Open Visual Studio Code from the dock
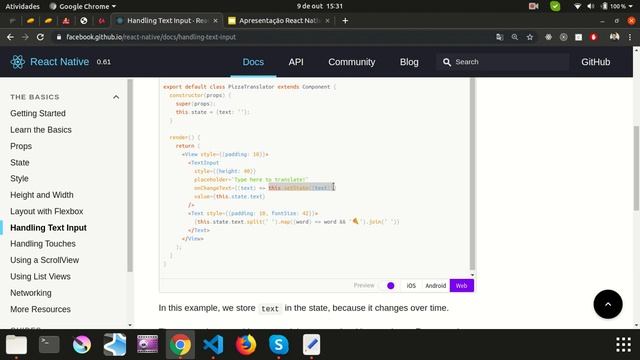This screenshot has width=640, height=360. tap(213, 345)
